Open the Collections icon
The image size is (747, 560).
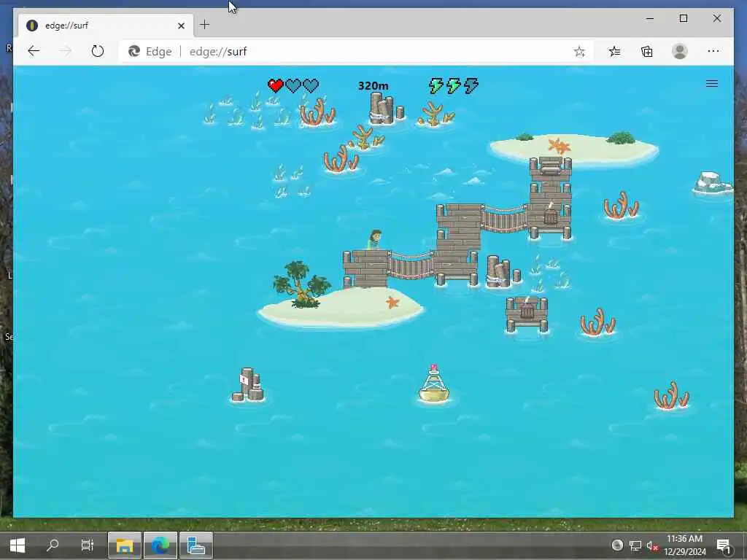click(647, 52)
